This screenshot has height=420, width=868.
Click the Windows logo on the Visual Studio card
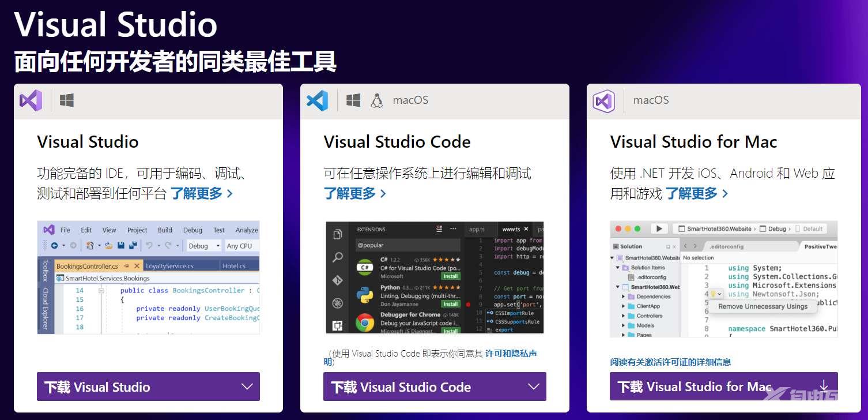point(67,100)
